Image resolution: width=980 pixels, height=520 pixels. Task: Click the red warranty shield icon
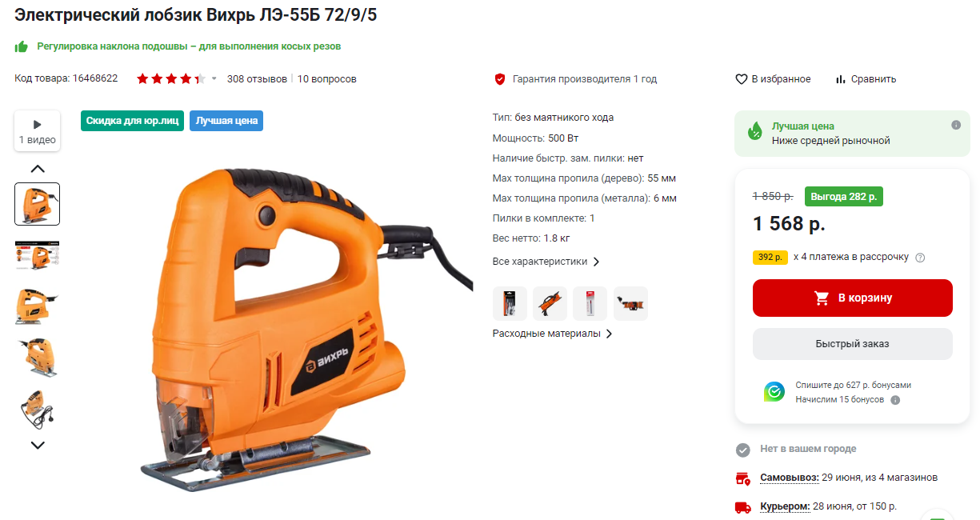click(x=500, y=79)
